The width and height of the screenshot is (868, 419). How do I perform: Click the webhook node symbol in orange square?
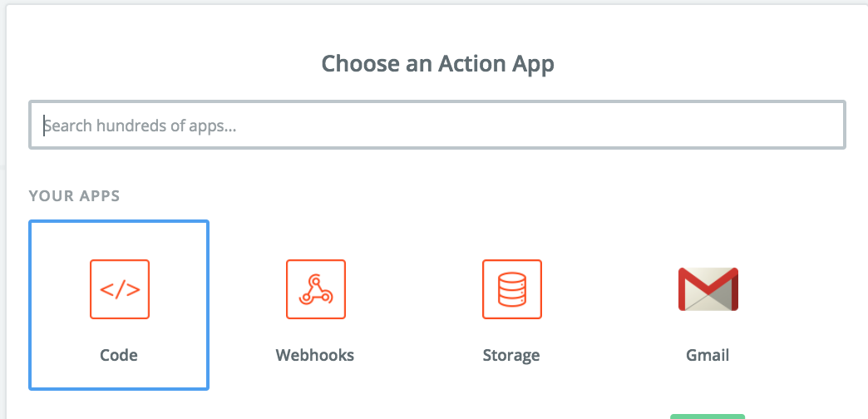tap(316, 289)
